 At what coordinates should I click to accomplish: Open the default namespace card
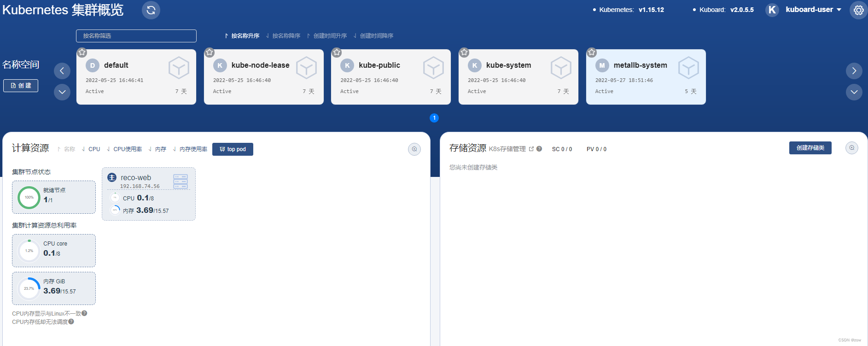(x=136, y=77)
